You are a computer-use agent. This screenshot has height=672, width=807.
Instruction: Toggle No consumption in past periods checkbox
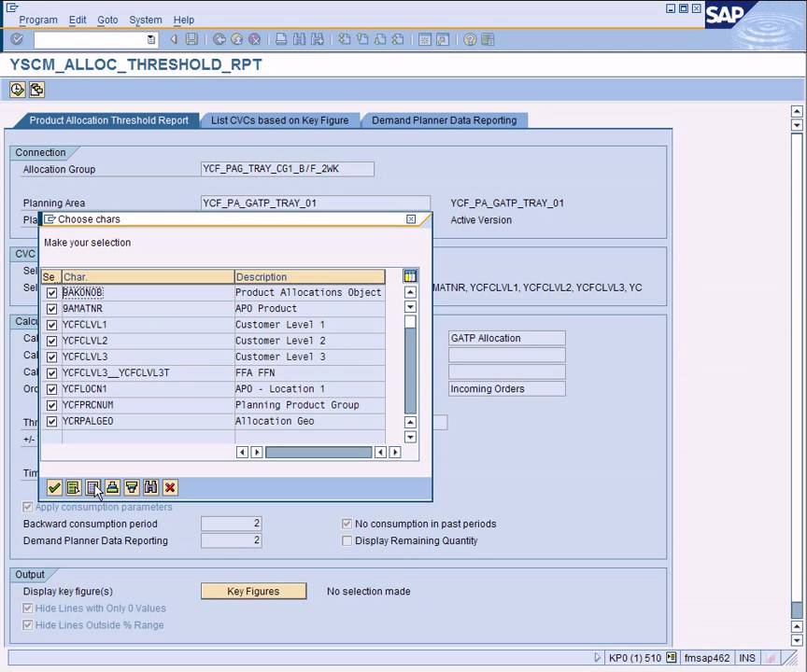(x=347, y=524)
